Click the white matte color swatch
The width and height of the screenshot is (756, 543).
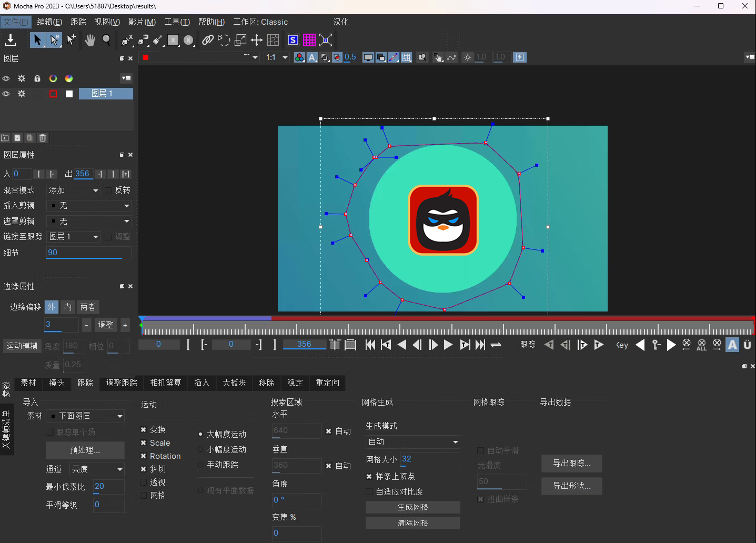(x=69, y=94)
